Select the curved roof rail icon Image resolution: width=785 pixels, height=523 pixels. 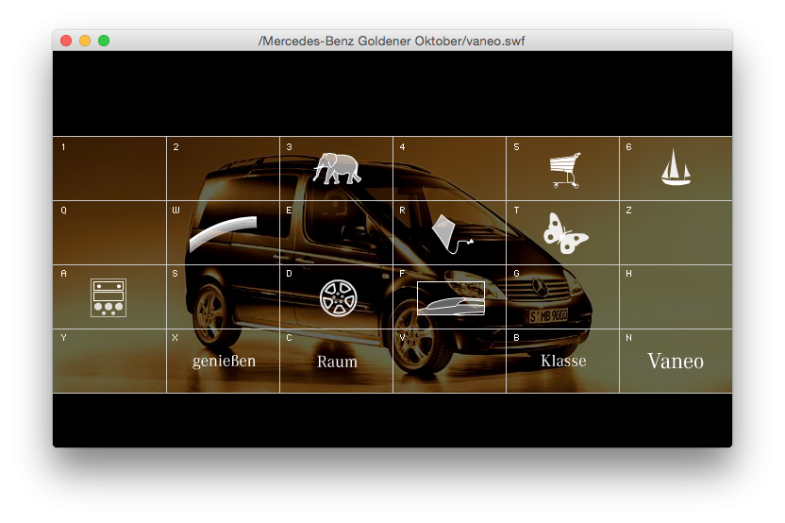(x=223, y=233)
